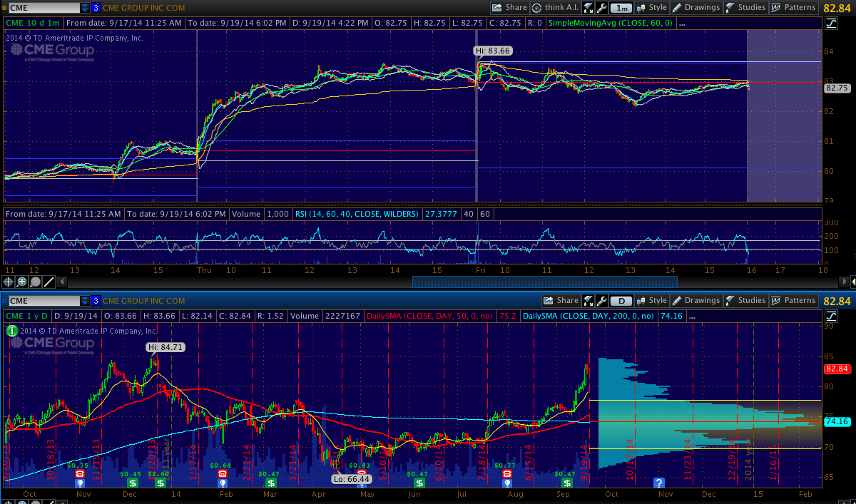This screenshot has height=504, width=856.
Task: Click the Share button in top toolbar
Action: (509, 8)
